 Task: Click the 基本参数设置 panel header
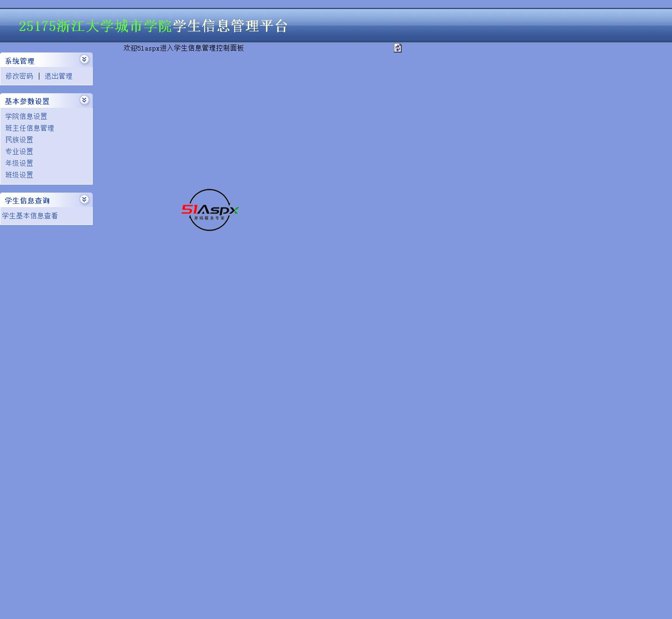(x=46, y=101)
